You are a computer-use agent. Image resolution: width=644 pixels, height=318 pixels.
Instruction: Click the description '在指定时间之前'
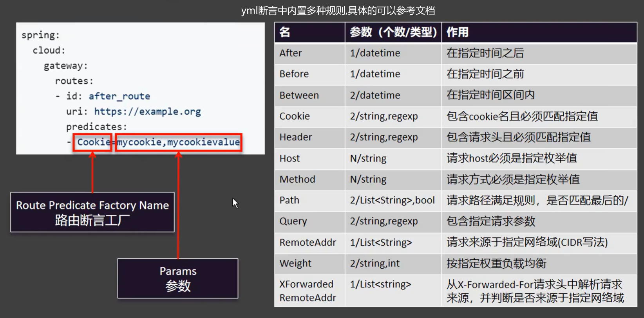(485, 74)
